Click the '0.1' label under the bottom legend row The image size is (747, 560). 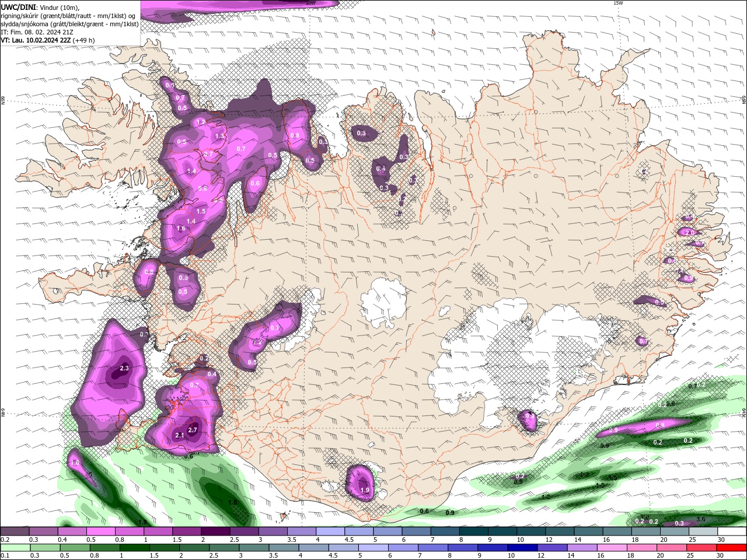click(5, 556)
